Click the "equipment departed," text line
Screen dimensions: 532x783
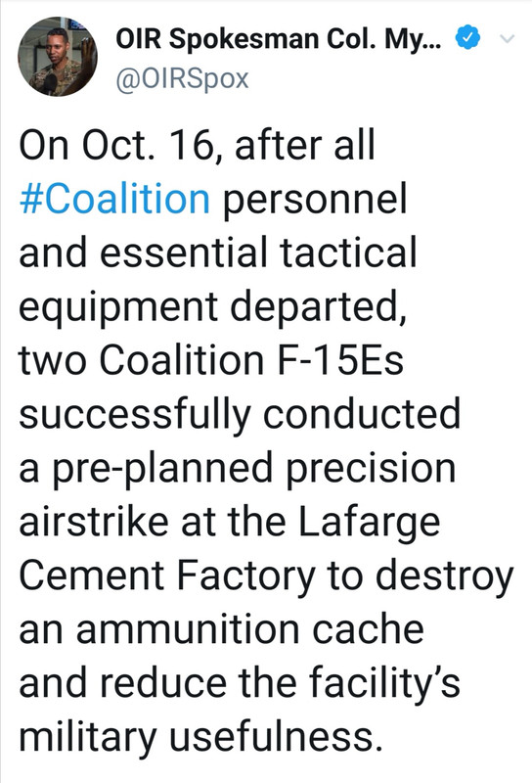click(x=212, y=308)
